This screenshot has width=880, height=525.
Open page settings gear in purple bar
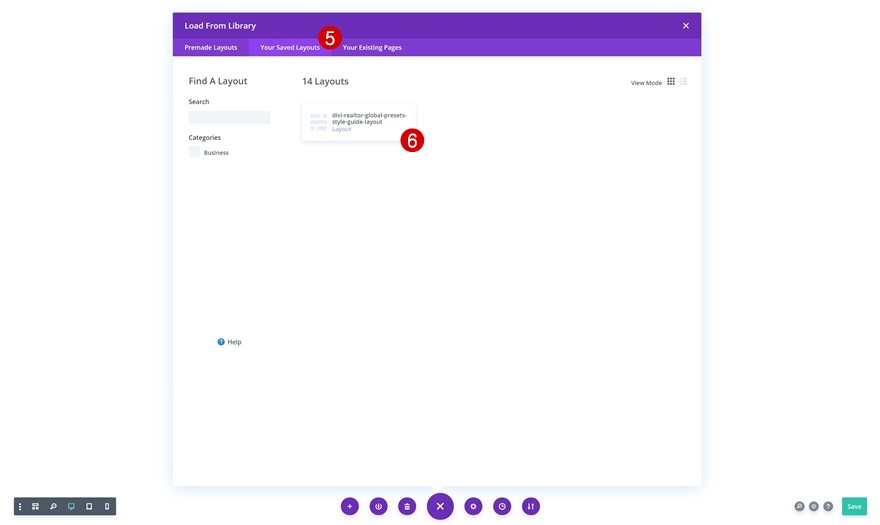click(x=473, y=506)
